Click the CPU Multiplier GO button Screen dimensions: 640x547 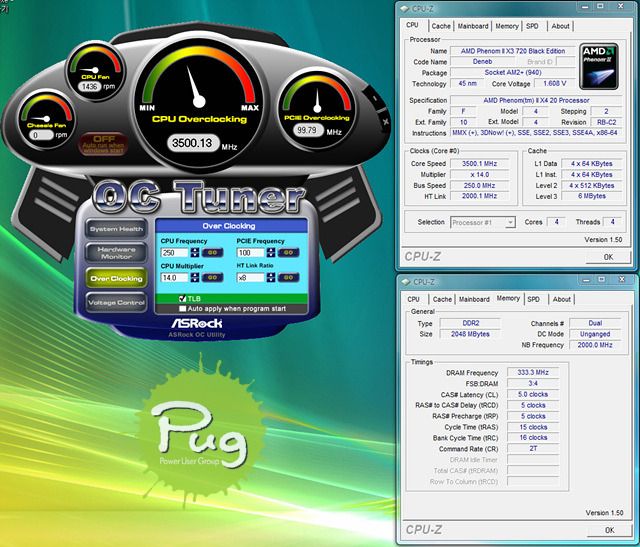coord(213,278)
